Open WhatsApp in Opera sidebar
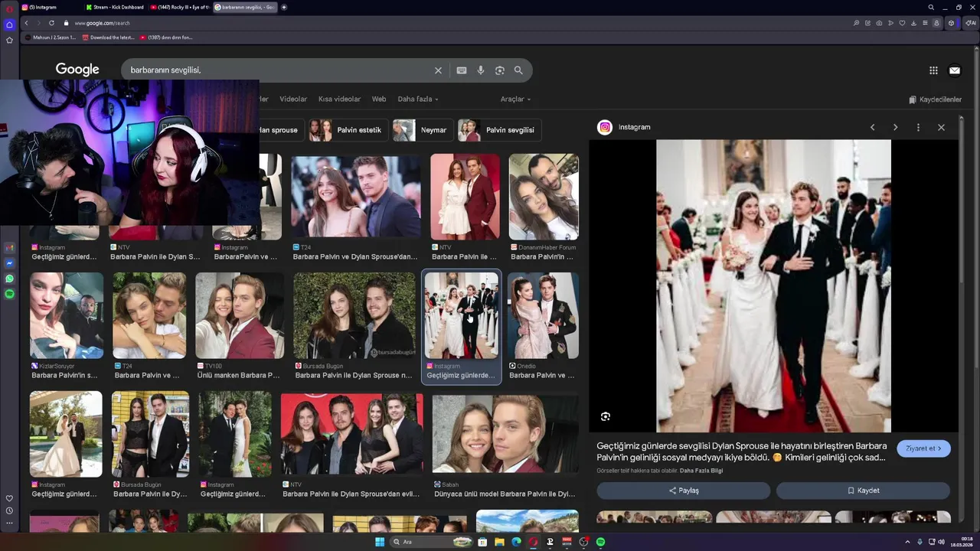The image size is (980, 551). (9, 279)
